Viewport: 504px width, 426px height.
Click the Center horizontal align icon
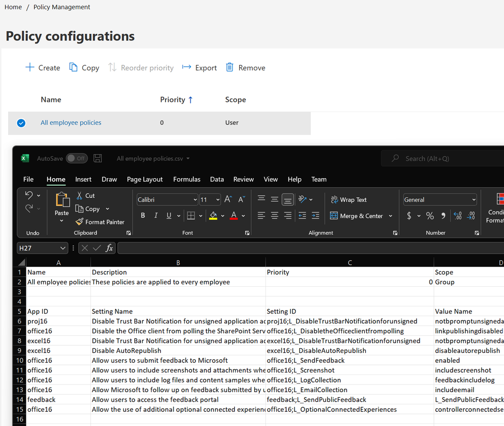click(274, 216)
